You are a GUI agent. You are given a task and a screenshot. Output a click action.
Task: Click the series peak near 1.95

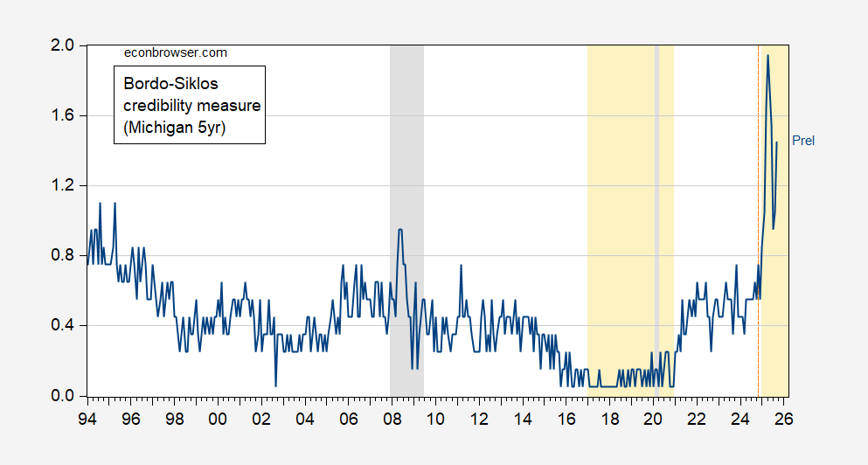(x=767, y=57)
